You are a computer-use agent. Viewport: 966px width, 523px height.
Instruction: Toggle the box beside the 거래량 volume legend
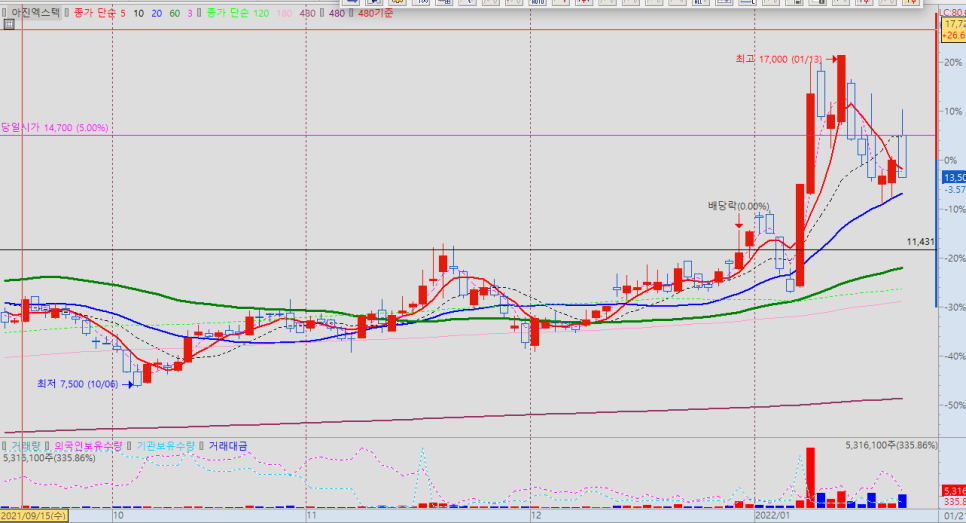[x=5, y=445]
